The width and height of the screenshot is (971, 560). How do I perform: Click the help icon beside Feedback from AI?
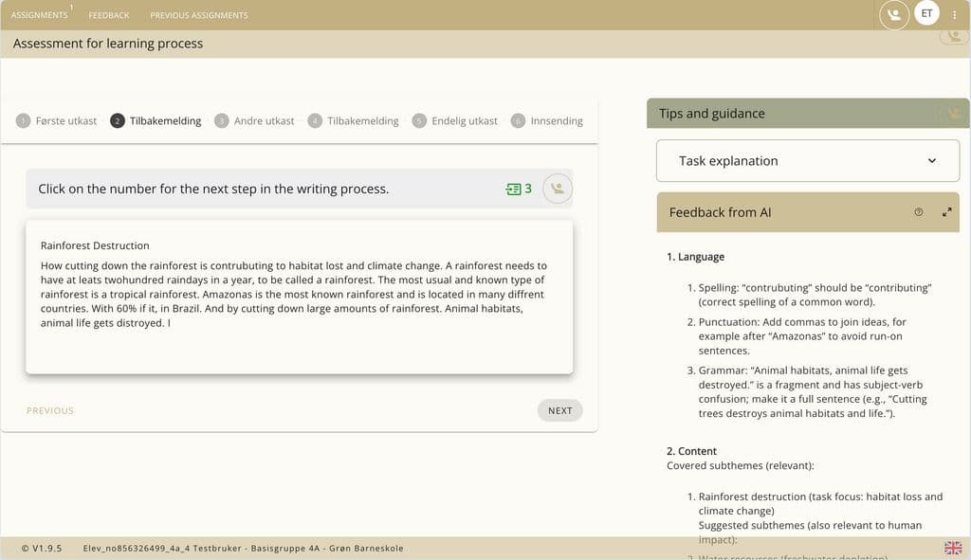tap(918, 212)
